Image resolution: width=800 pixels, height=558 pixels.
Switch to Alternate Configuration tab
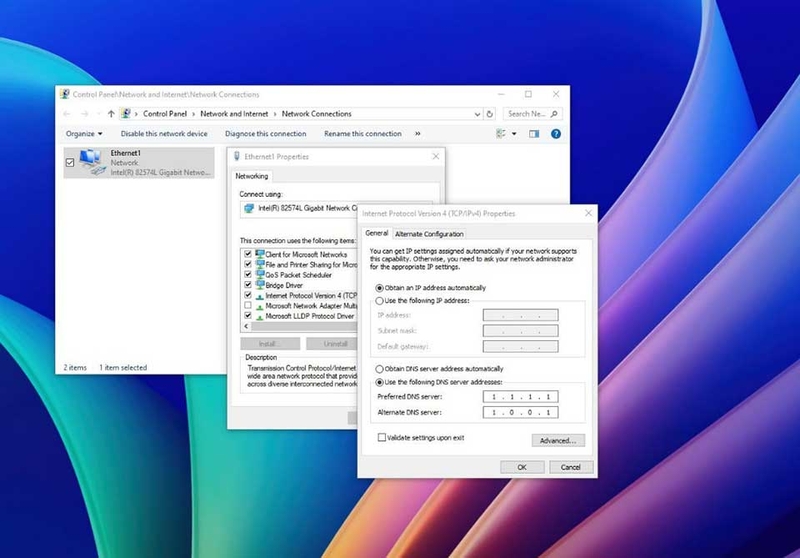(x=429, y=234)
